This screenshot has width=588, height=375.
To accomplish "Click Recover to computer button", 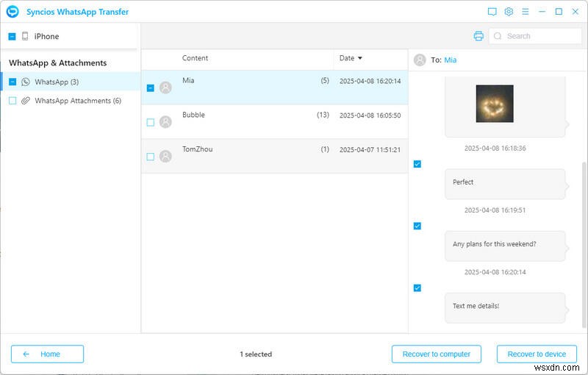I will pos(436,354).
